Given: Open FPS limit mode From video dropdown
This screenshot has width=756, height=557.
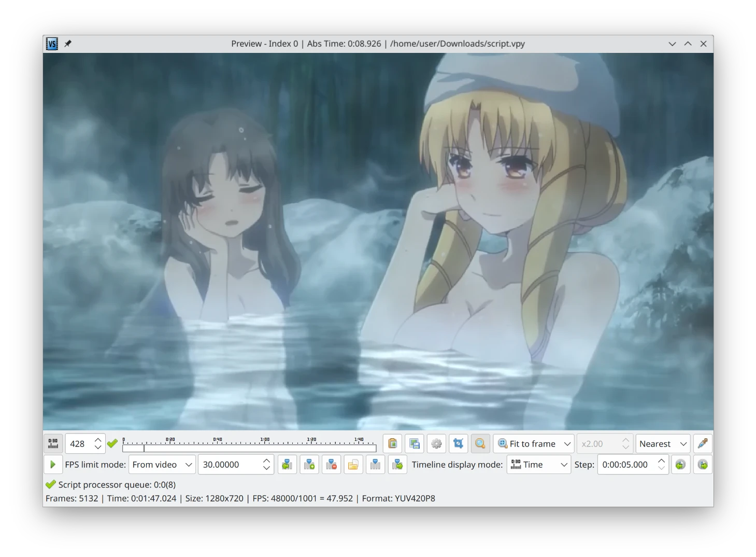Looking at the screenshot, I should tap(162, 465).
